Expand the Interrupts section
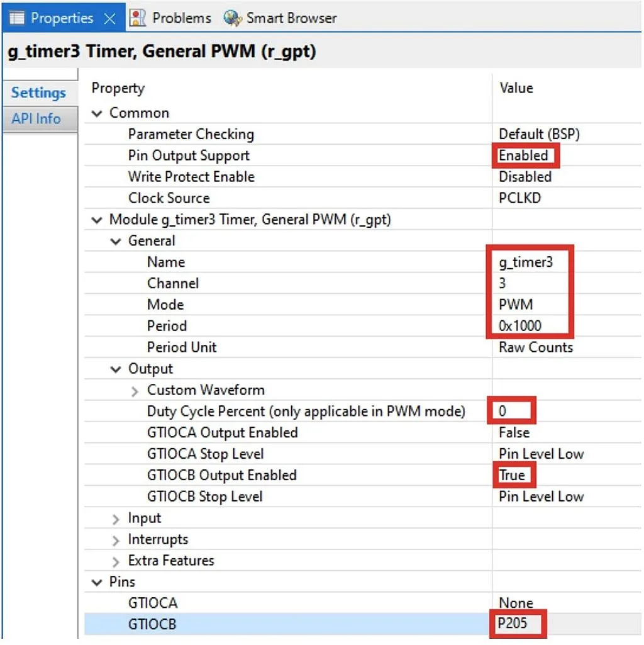This screenshot has height=645, width=644. click(x=116, y=539)
